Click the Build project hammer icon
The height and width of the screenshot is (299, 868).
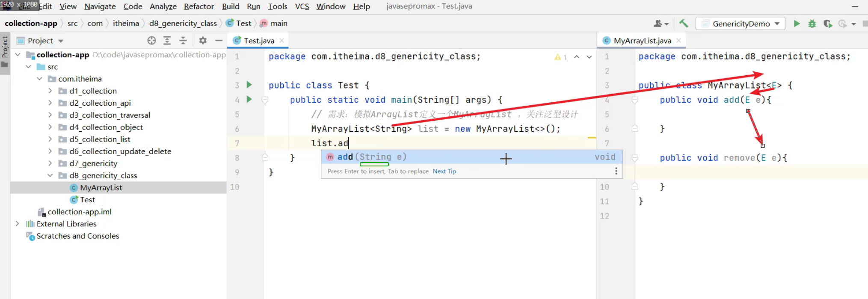coord(684,24)
